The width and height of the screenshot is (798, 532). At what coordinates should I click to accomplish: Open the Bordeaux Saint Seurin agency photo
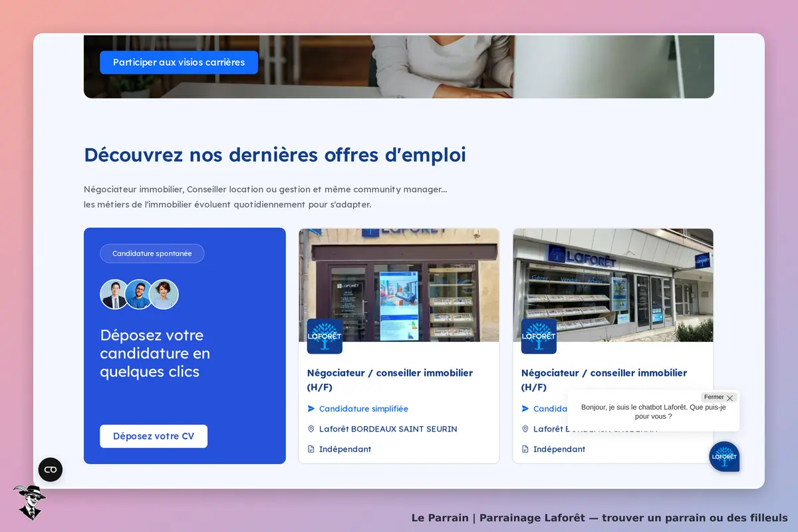coord(399,285)
